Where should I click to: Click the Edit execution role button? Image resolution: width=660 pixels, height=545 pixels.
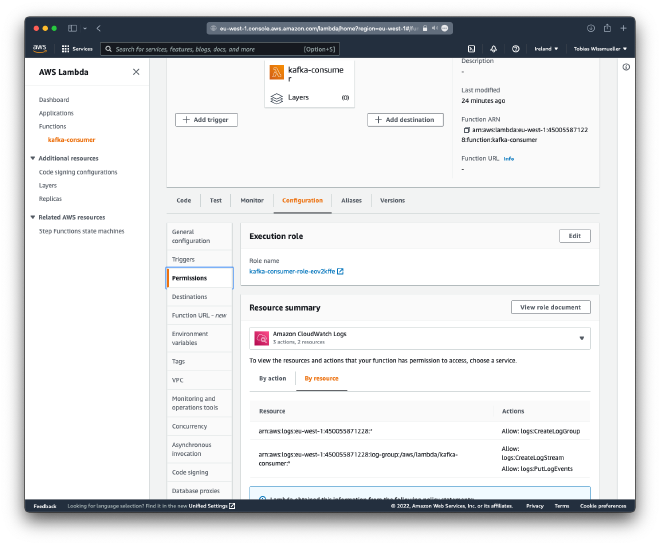(574, 236)
